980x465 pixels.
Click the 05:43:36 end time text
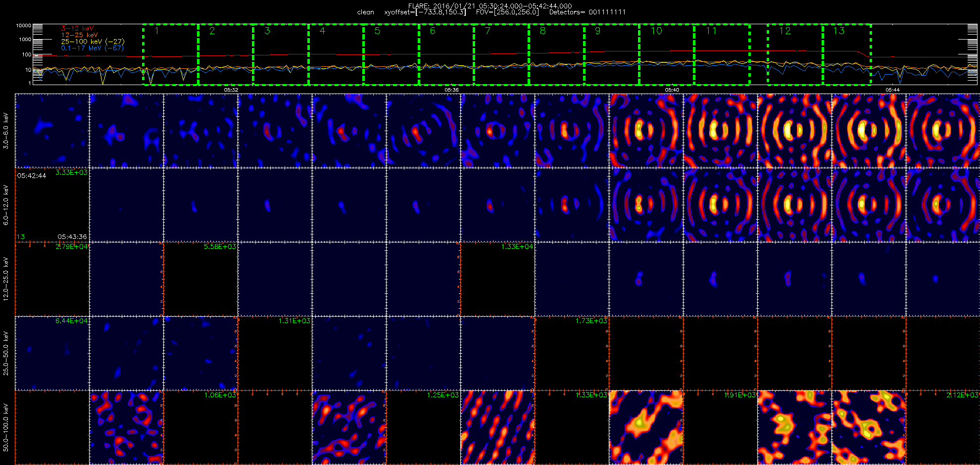pyautogui.click(x=72, y=237)
